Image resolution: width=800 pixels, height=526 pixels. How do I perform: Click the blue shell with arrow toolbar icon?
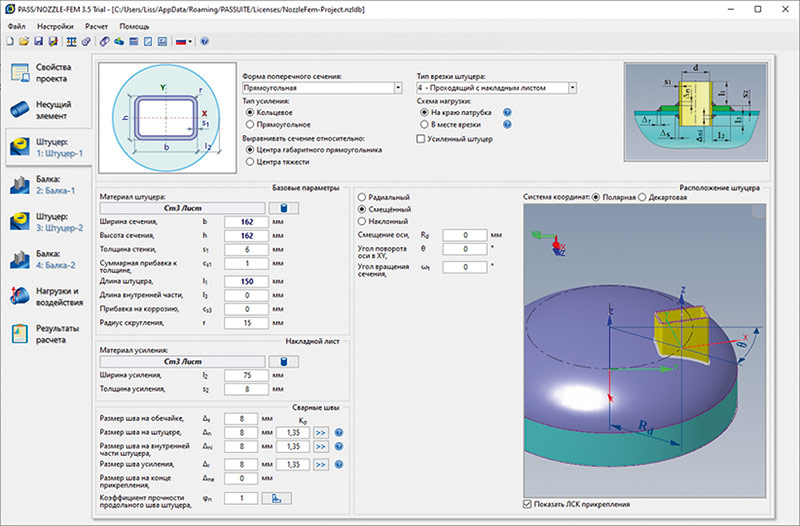pyautogui.click(x=119, y=42)
